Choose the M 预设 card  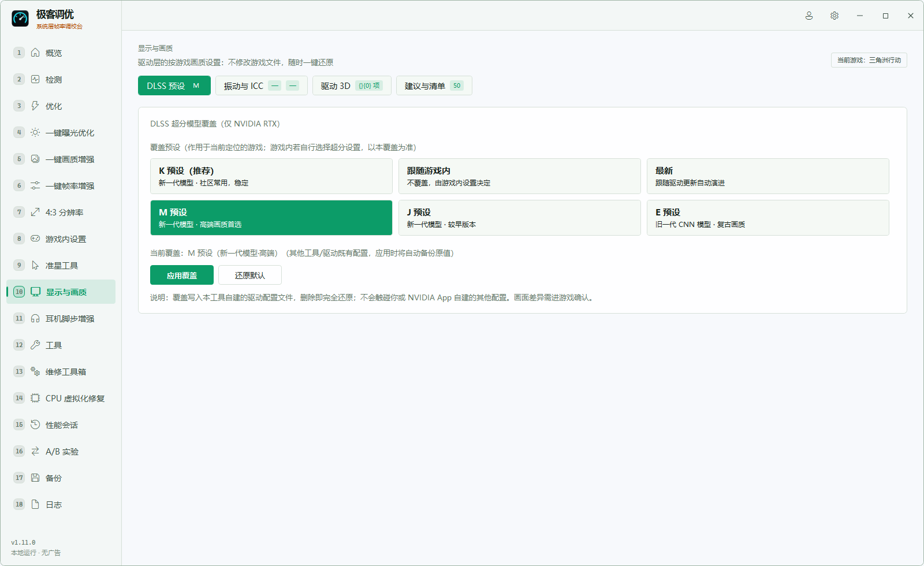click(271, 218)
